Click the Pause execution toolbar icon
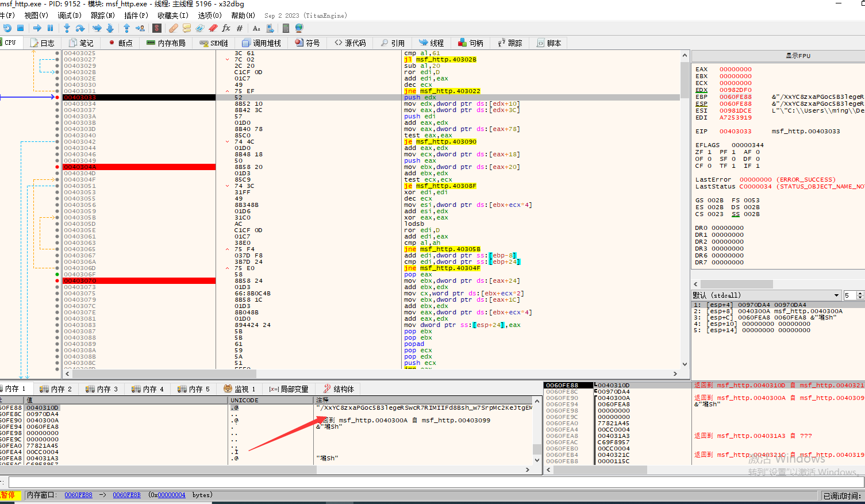Image resolution: width=865 pixels, height=504 pixels. (51, 28)
